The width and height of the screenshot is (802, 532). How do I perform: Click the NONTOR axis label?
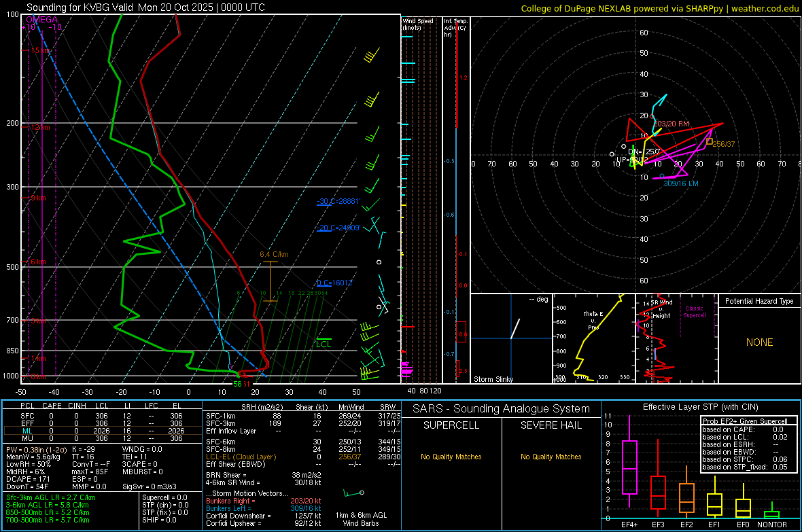click(772, 525)
